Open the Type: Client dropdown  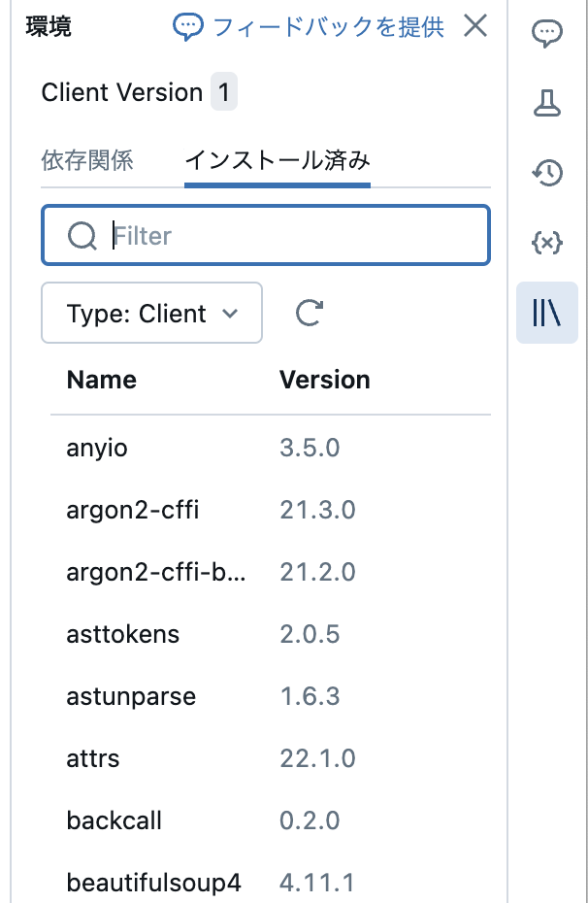[151, 313]
